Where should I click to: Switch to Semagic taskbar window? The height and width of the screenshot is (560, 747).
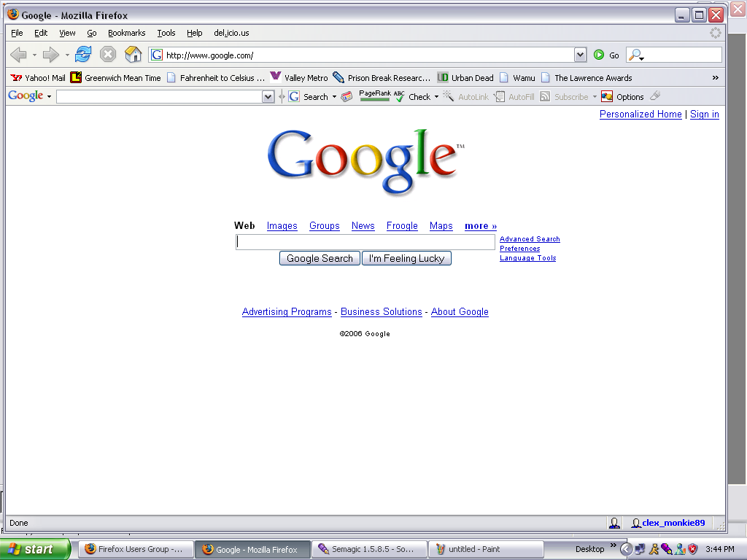click(x=369, y=549)
